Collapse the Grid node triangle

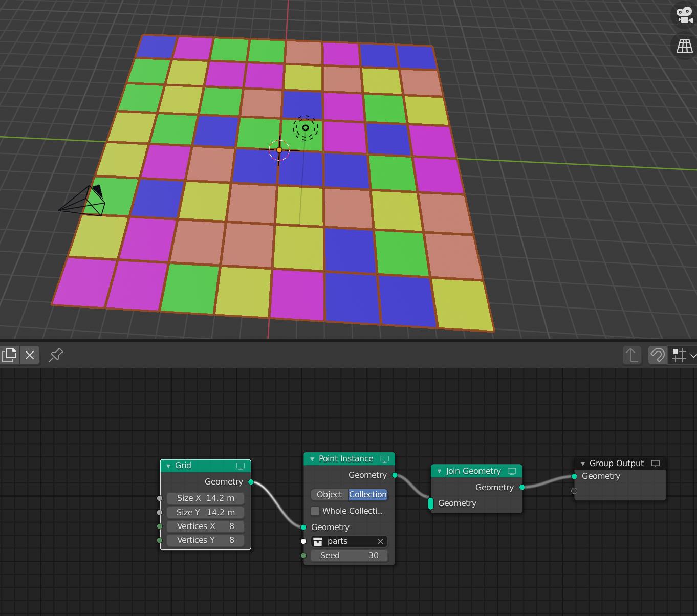168,466
